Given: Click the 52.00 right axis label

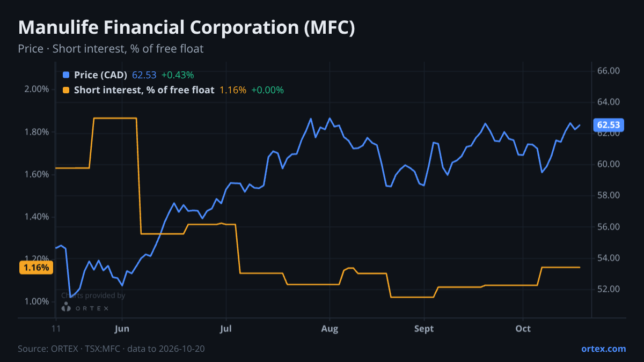Looking at the screenshot, I should (x=609, y=289).
